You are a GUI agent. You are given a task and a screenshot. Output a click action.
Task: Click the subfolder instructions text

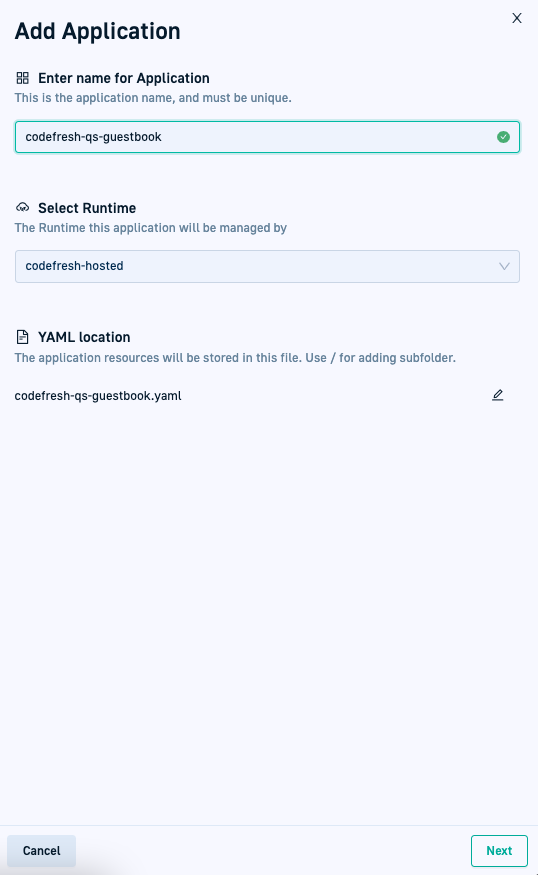pos(235,358)
